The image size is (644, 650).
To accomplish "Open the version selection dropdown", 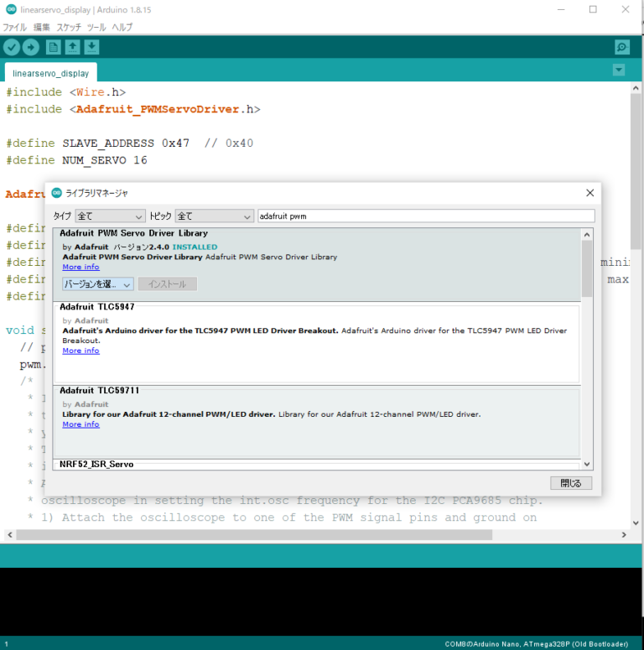I will click(x=97, y=284).
